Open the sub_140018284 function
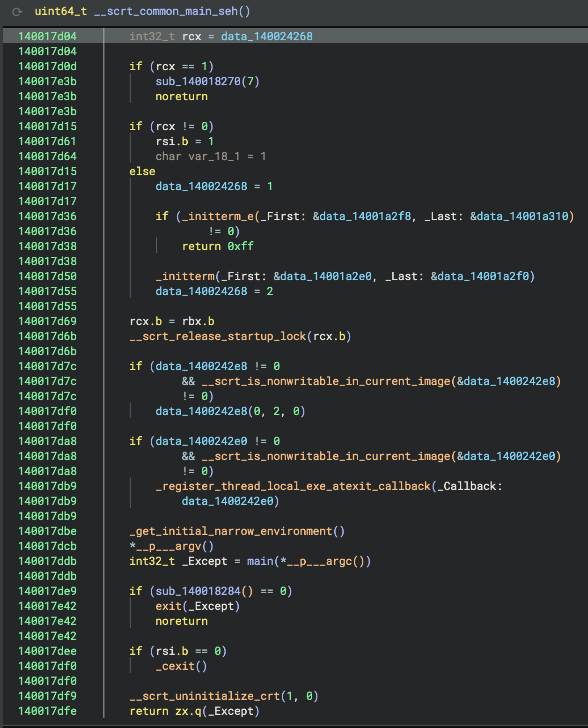This screenshot has width=588, height=728. point(198,591)
